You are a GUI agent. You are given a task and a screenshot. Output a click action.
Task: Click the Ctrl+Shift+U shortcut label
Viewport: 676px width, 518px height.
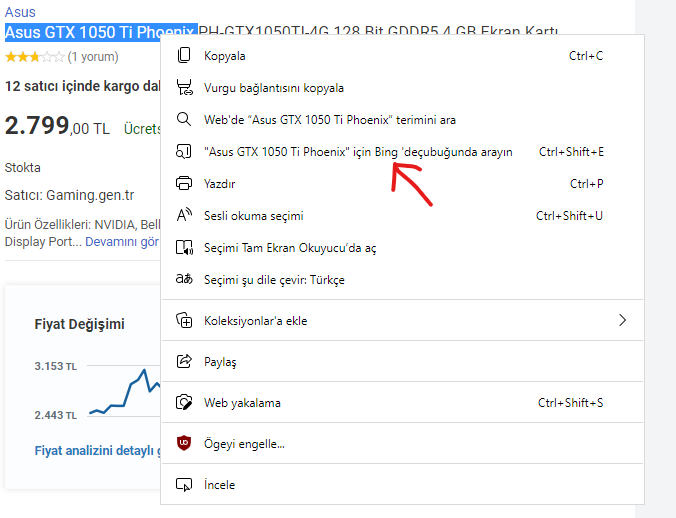(569, 215)
